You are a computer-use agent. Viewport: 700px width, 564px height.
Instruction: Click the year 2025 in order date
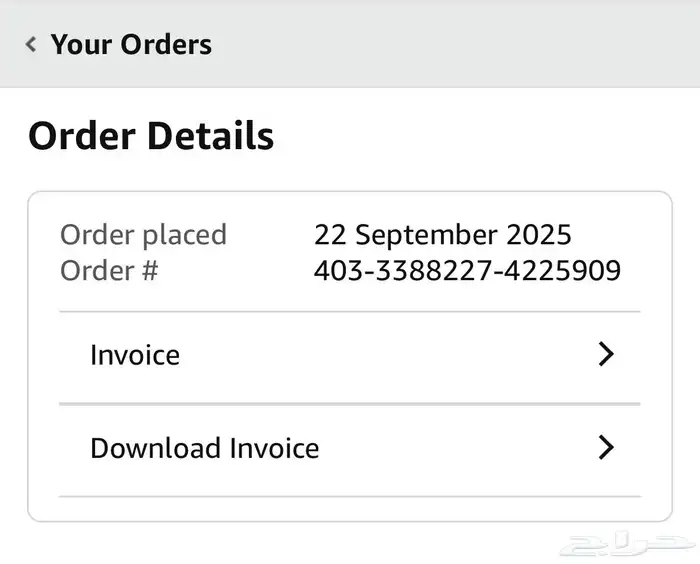pyautogui.click(x=538, y=235)
